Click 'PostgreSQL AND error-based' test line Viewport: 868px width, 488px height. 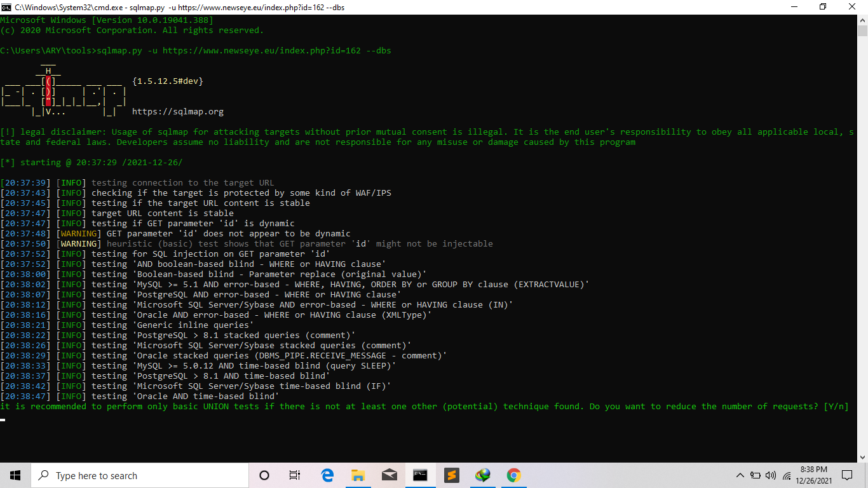coord(201,295)
